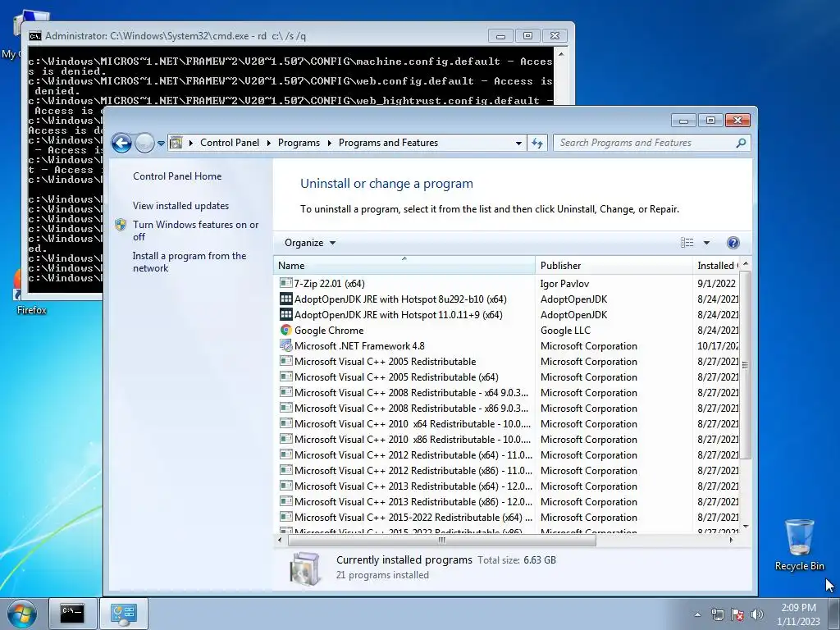
Task: Open View installed updates link
Action: pos(180,206)
